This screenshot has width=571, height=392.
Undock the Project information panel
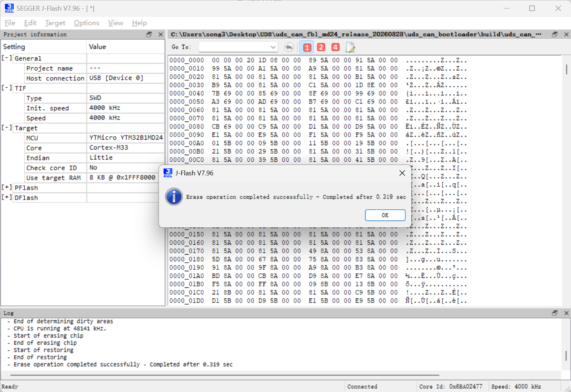click(x=149, y=34)
